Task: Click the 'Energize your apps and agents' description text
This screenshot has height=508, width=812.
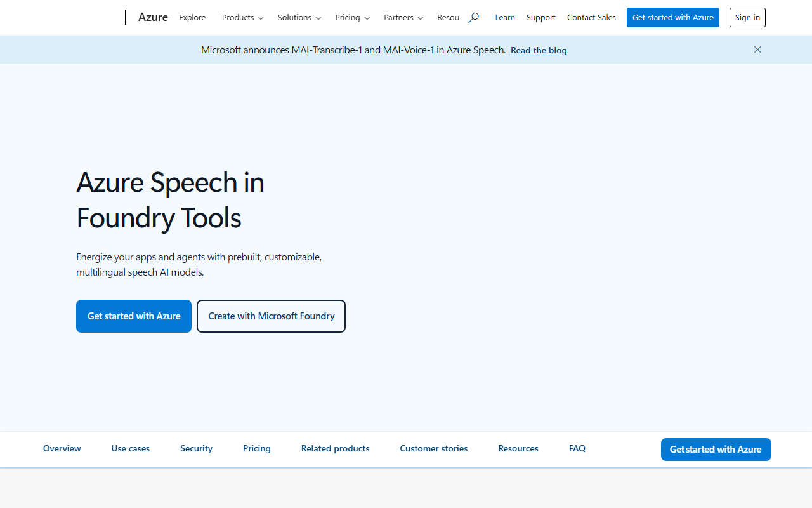Action: [199, 264]
